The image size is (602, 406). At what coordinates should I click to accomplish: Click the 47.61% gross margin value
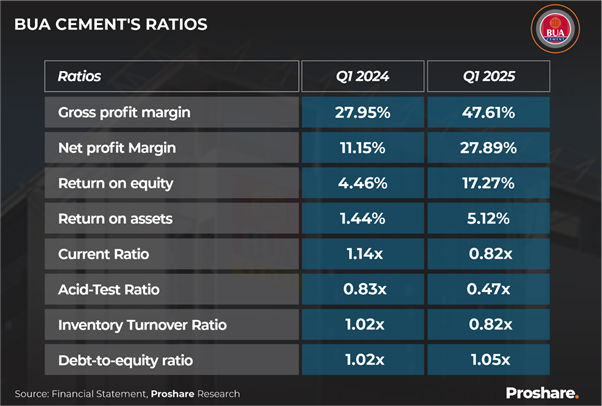[x=488, y=113]
